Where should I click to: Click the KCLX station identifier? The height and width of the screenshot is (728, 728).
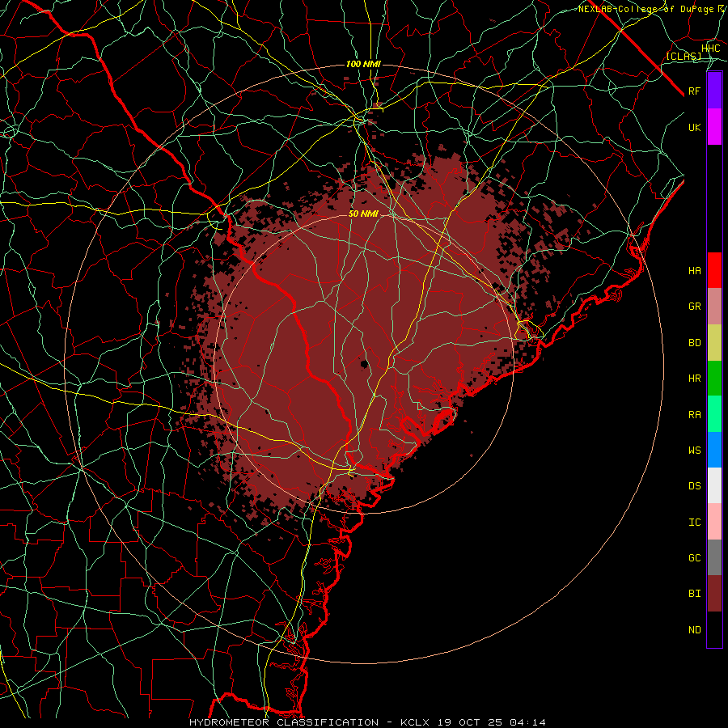click(415, 722)
